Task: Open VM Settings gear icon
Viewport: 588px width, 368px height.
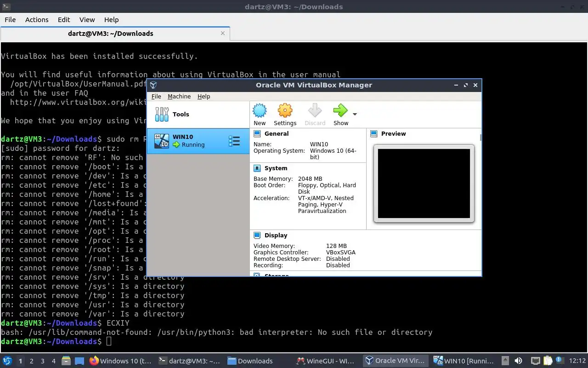Action: click(x=285, y=111)
